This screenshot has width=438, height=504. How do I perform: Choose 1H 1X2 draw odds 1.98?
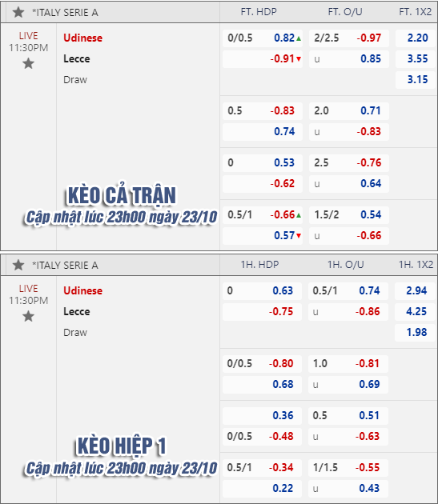click(x=415, y=332)
